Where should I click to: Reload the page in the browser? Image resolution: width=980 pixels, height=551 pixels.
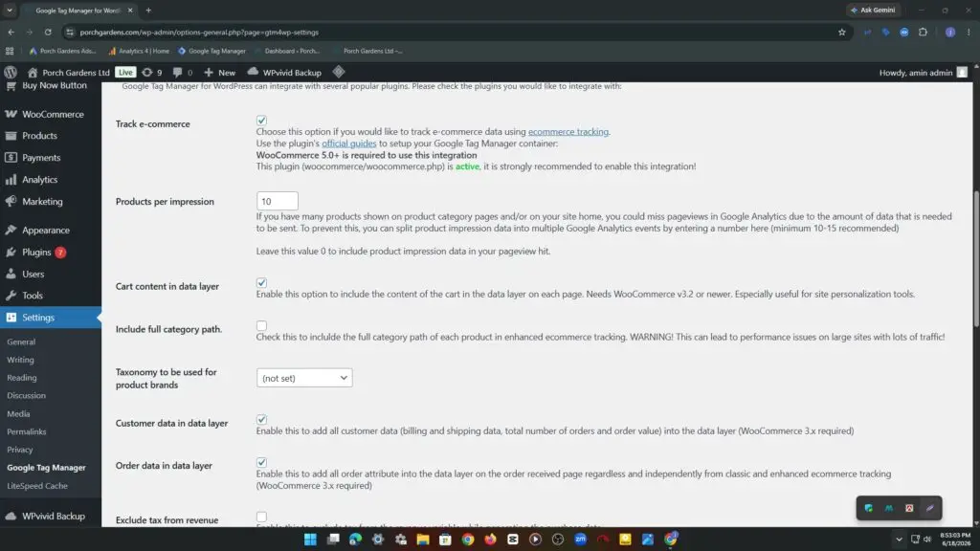pyautogui.click(x=48, y=32)
